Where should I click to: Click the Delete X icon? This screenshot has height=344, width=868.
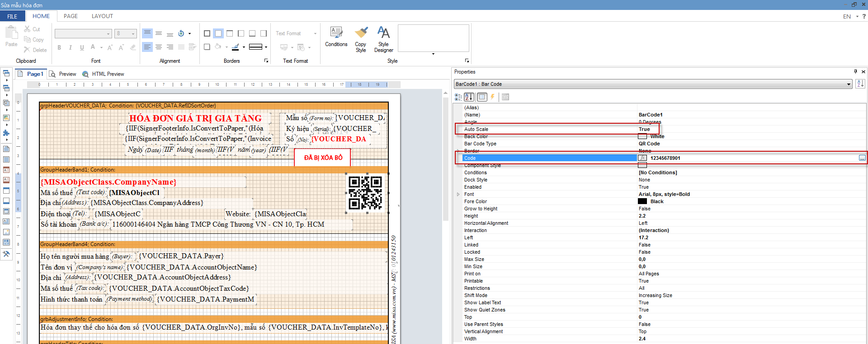(27, 50)
